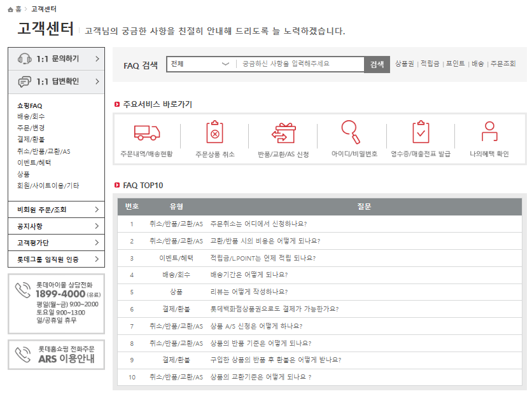This screenshot has height=396, width=532.
Task: Click the 검색 search button
Action: point(377,64)
